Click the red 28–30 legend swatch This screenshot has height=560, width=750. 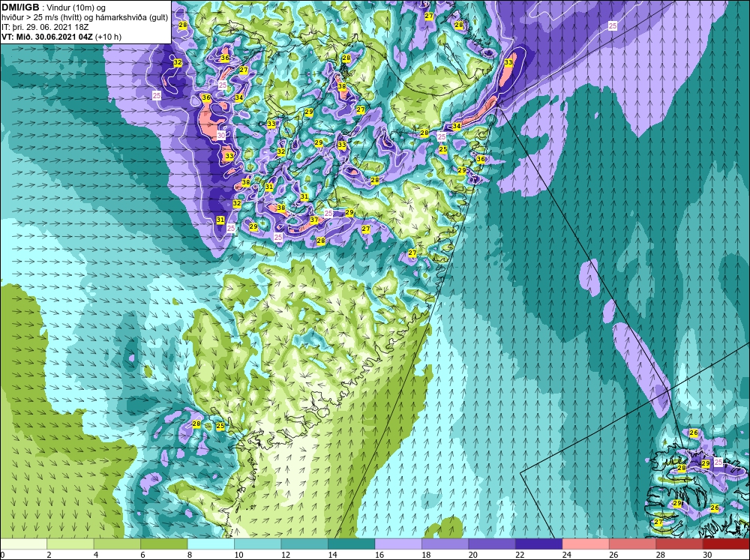(x=679, y=544)
